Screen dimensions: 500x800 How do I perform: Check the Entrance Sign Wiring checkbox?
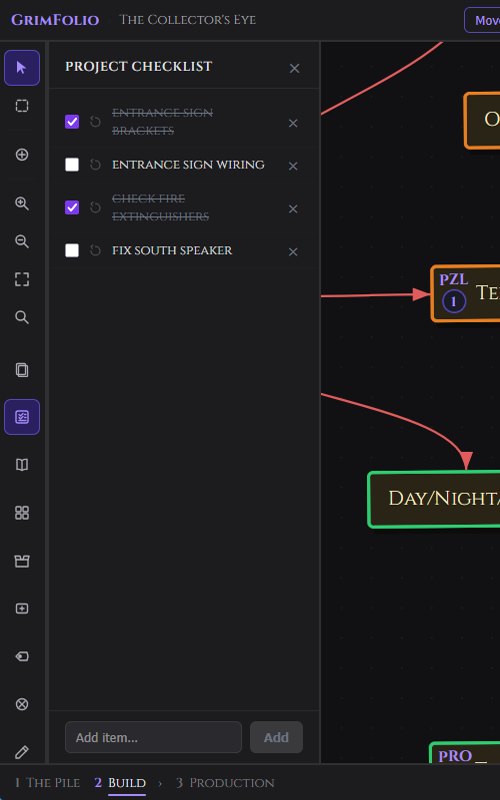point(72,165)
